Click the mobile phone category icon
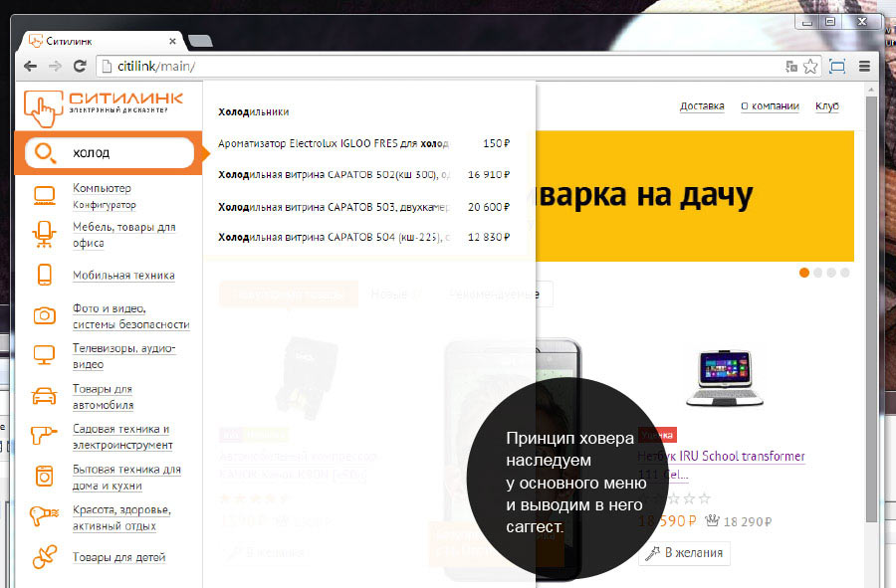Image resolution: width=896 pixels, height=588 pixels. tap(44, 276)
